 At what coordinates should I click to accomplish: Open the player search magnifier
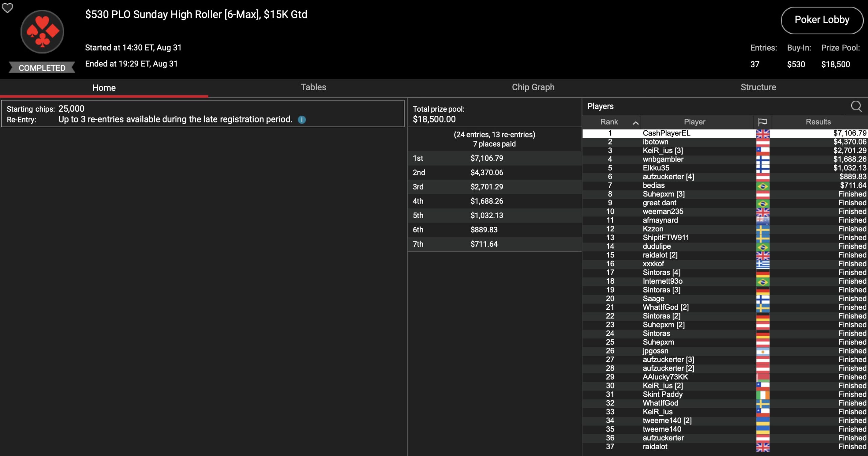pos(856,107)
